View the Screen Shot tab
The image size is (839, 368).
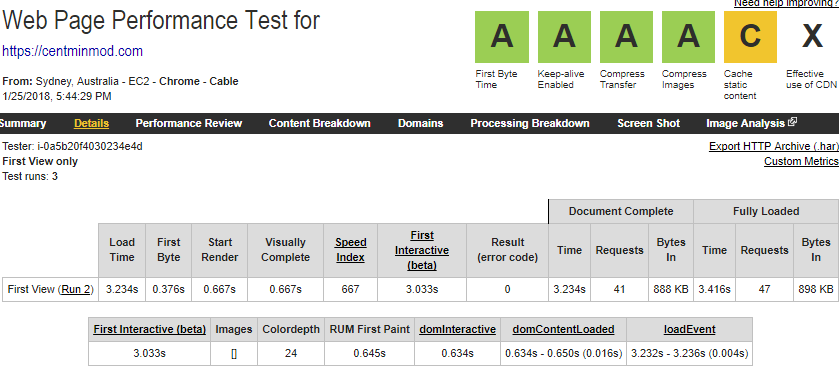point(649,124)
